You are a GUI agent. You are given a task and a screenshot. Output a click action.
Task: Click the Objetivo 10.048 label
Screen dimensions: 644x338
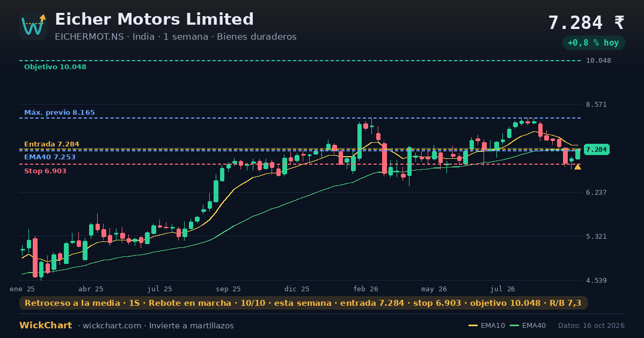coord(55,67)
